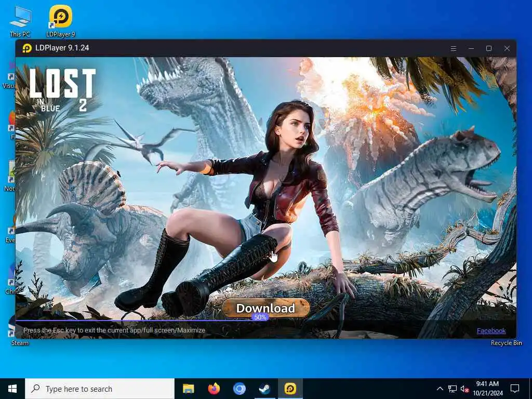Open the notification center
Image resolution: width=532 pixels, height=399 pixels.
(515, 389)
